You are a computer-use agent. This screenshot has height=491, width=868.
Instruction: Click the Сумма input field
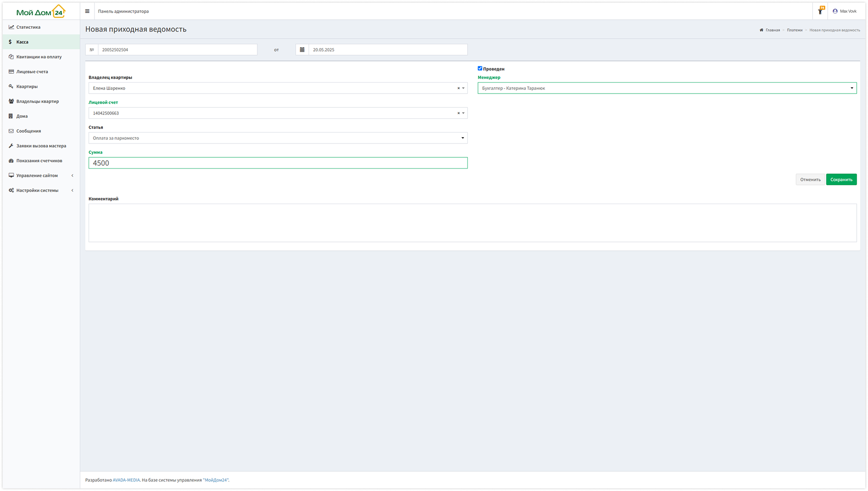[x=278, y=163]
